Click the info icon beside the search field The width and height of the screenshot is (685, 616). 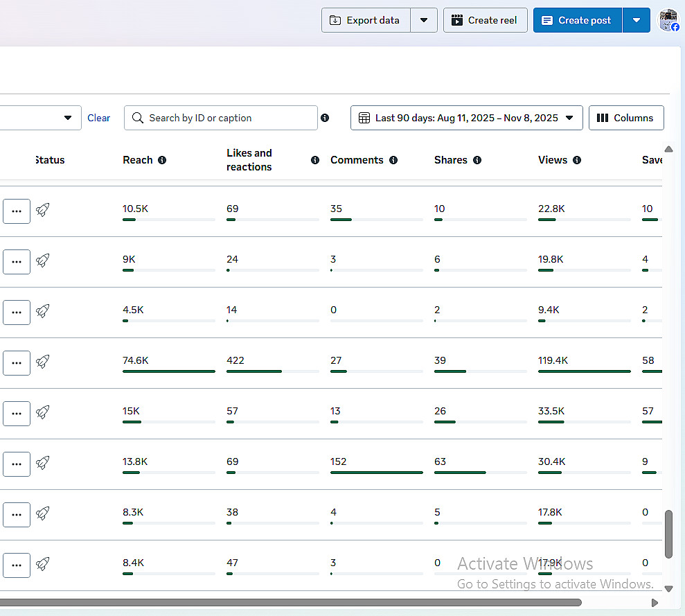point(325,118)
